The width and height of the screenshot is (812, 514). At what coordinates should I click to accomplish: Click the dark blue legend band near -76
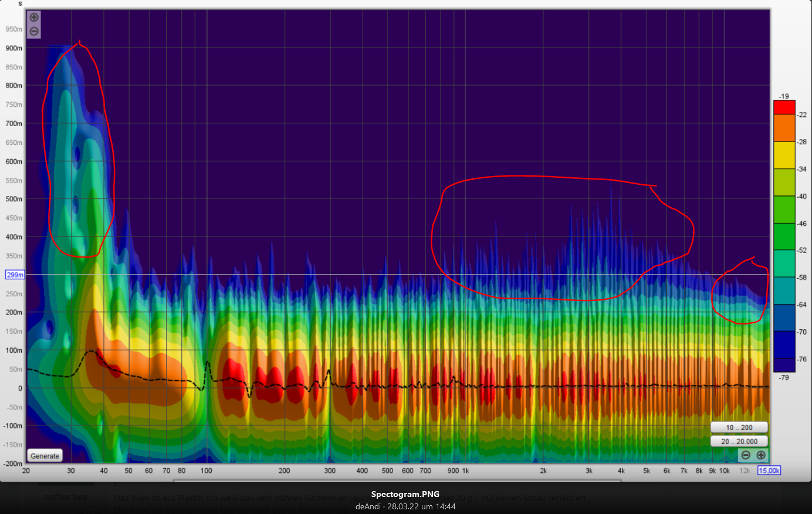(784, 345)
